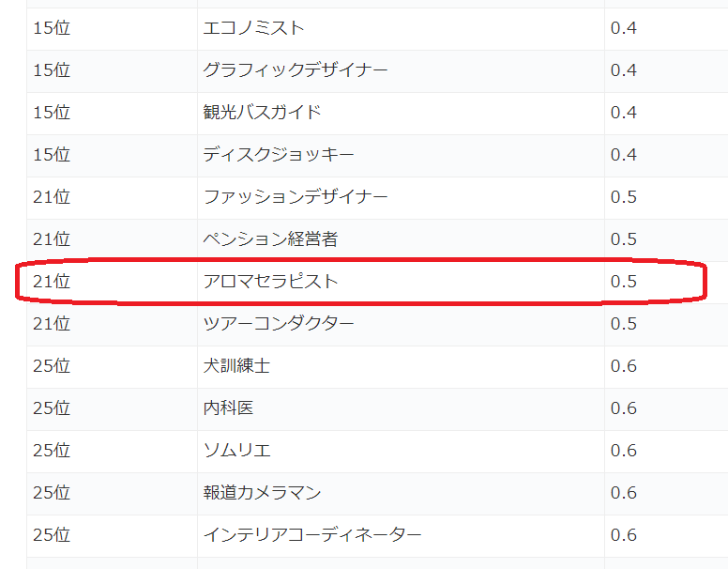Click the 報道カメラマン entry
The image size is (728, 569).
point(262,493)
